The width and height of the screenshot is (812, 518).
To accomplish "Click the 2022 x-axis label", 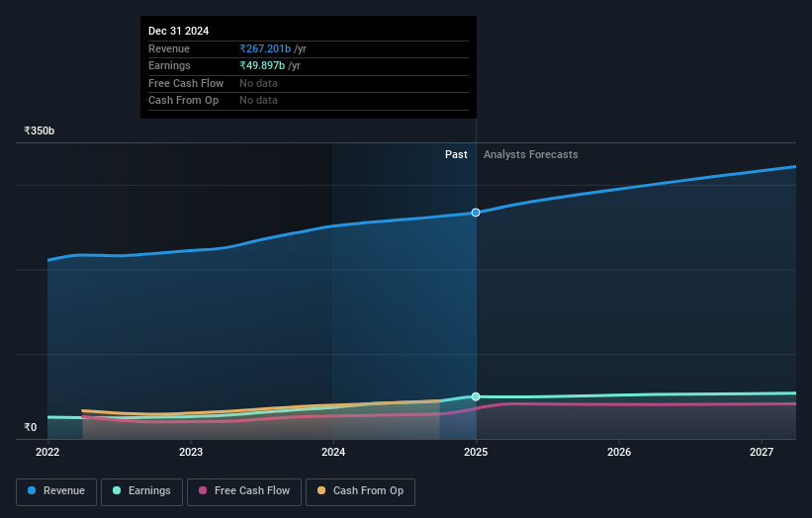I will 47,453.
